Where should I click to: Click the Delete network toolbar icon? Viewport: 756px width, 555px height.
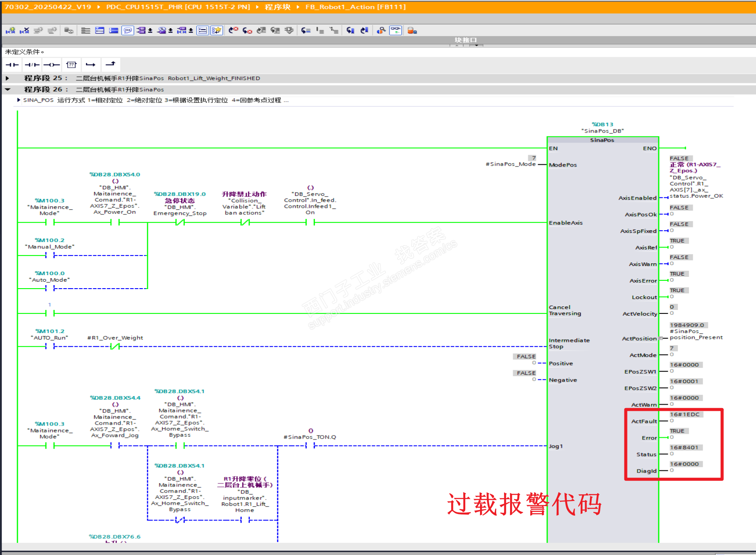point(24,31)
